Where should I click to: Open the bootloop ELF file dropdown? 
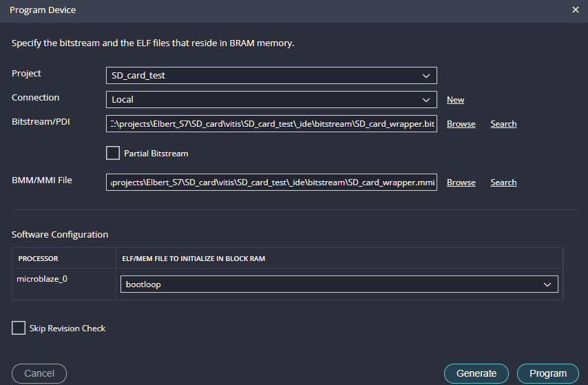(338, 284)
